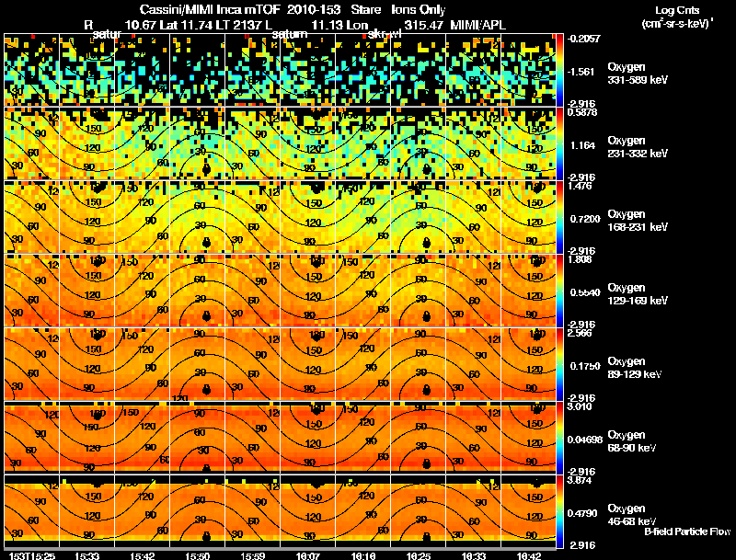Select the 15:42 time tick label
The width and height of the screenshot is (736, 560).
pyautogui.click(x=143, y=556)
